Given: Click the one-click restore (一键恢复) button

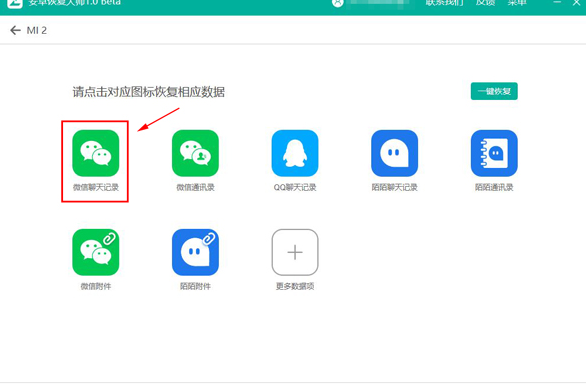Looking at the screenshot, I should pyautogui.click(x=494, y=91).
